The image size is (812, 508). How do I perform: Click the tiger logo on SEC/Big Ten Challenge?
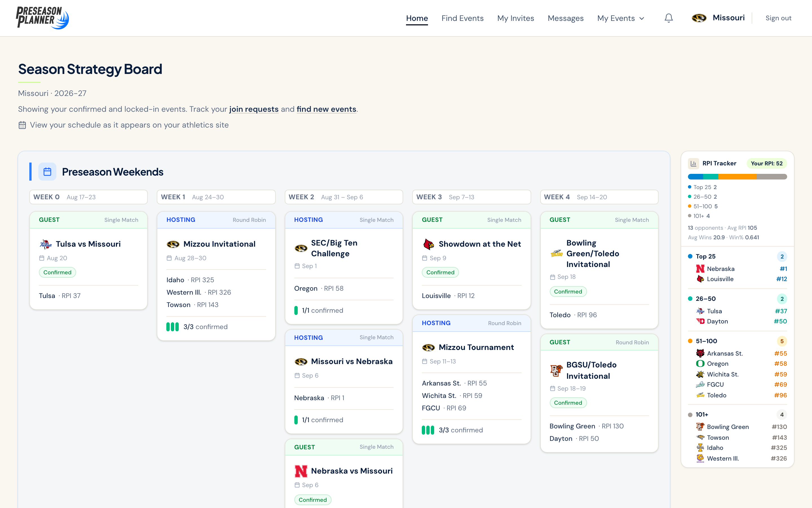pyautogui.click(x=301, y=248)
